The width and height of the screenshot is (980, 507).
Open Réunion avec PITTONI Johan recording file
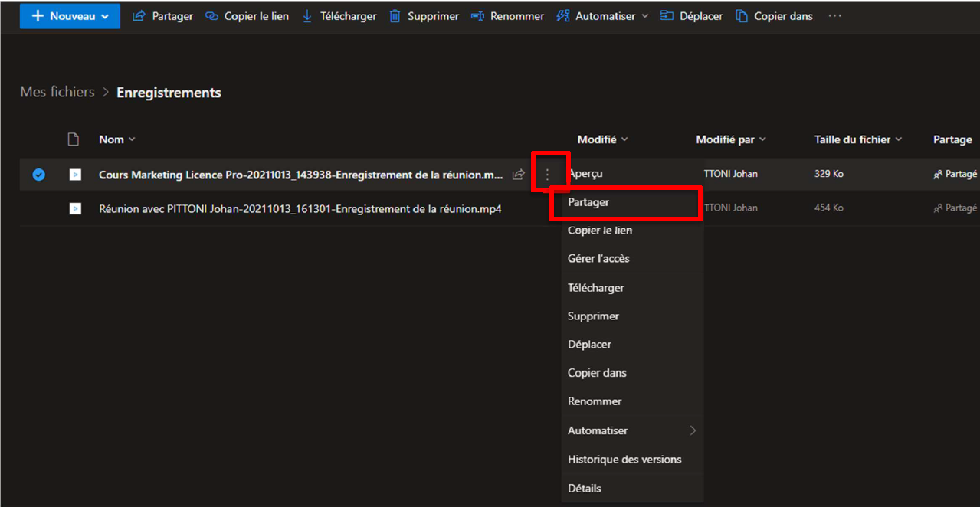(x=300, y=208)
